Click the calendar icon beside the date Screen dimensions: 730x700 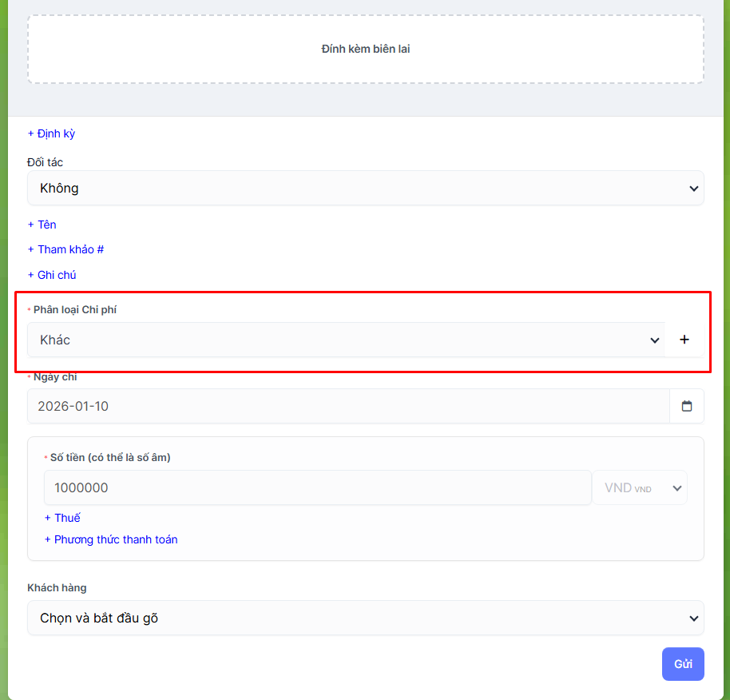686,406
